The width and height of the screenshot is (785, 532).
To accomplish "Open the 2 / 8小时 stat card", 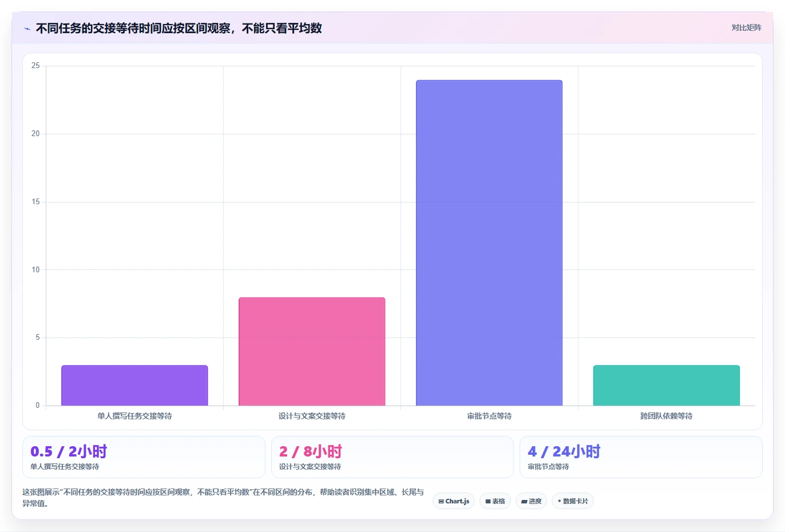I will 392,457.
